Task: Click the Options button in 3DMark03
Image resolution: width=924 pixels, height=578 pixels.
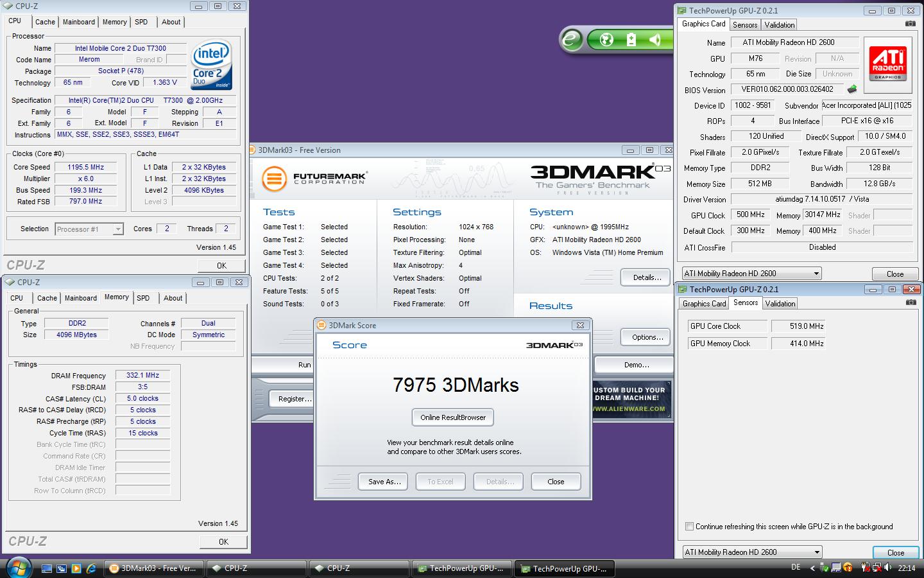Action: click(646, 337)
